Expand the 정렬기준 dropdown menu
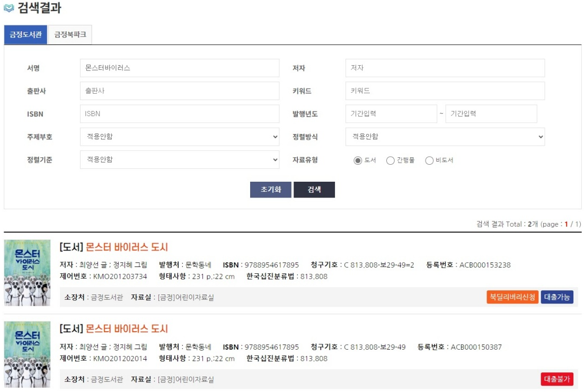The height and width of the screenshot is (392, 584). tap(180, 159)
